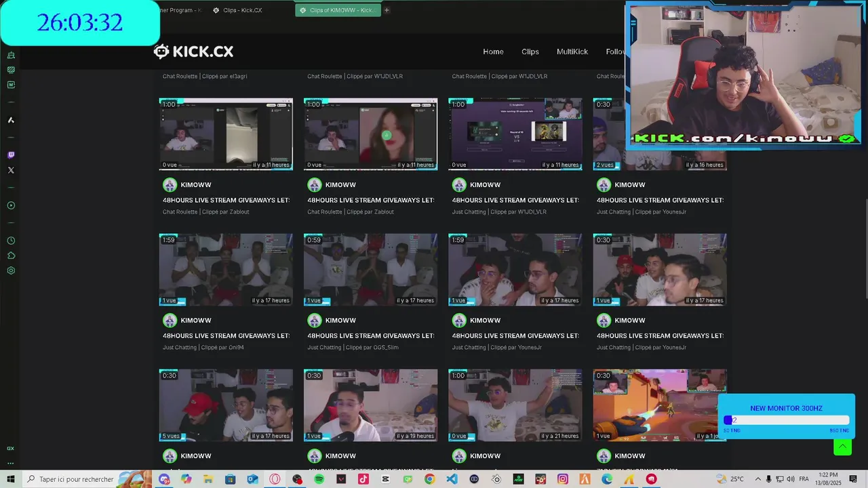Click the volume icon in system tray
Image resolution: width=868 pixels, height=488 pixels.
coord(791,479)
